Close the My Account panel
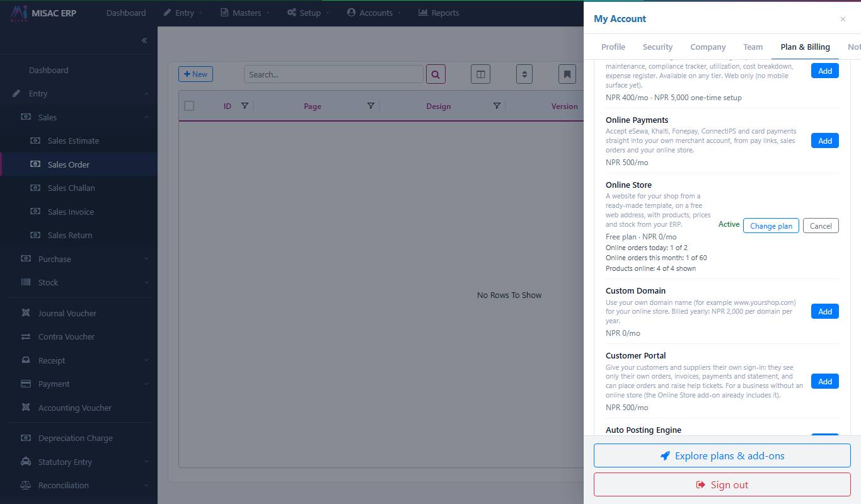Viewport: 861px width, 504px height. 843,19
